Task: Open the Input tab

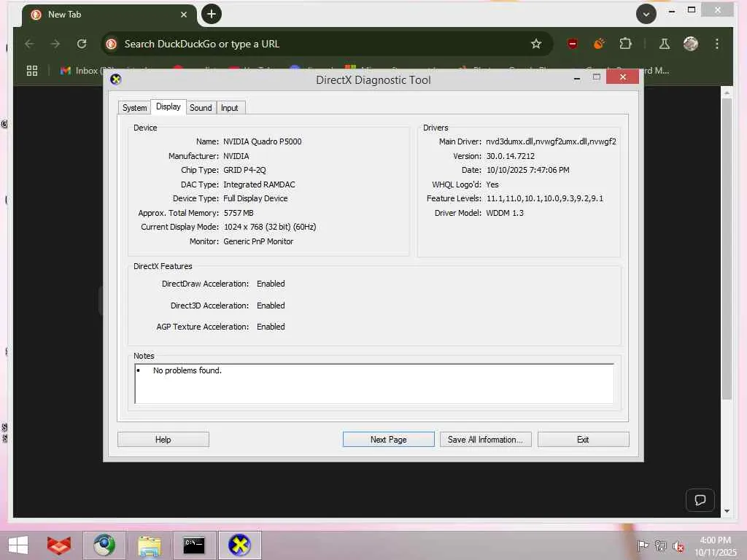Action: coord(230,108)
